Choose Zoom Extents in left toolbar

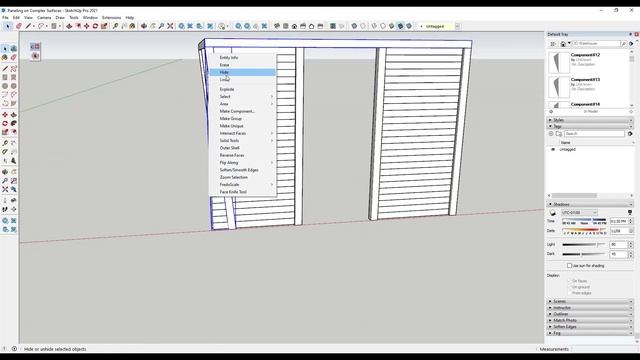5,189
